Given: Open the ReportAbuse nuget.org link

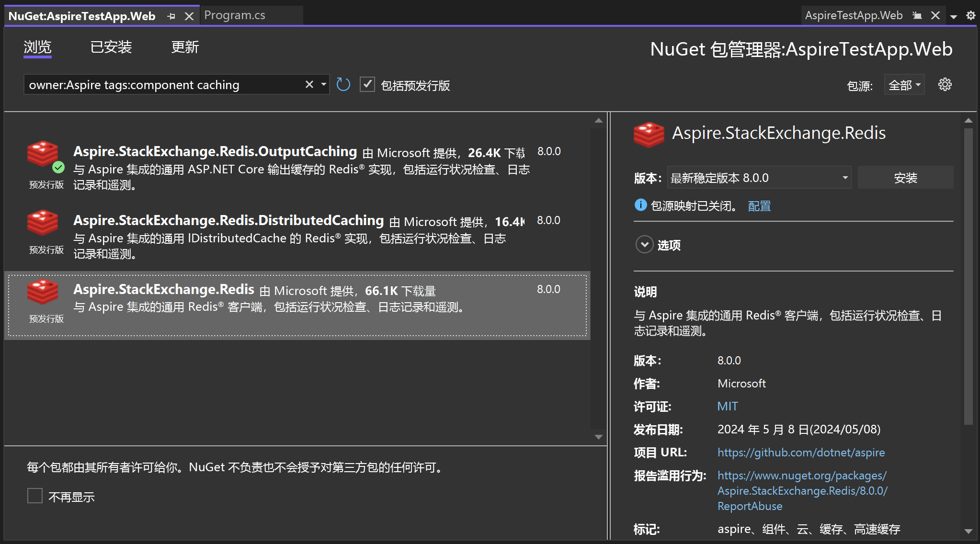Looking at the screenshot, I should [802, 490].
